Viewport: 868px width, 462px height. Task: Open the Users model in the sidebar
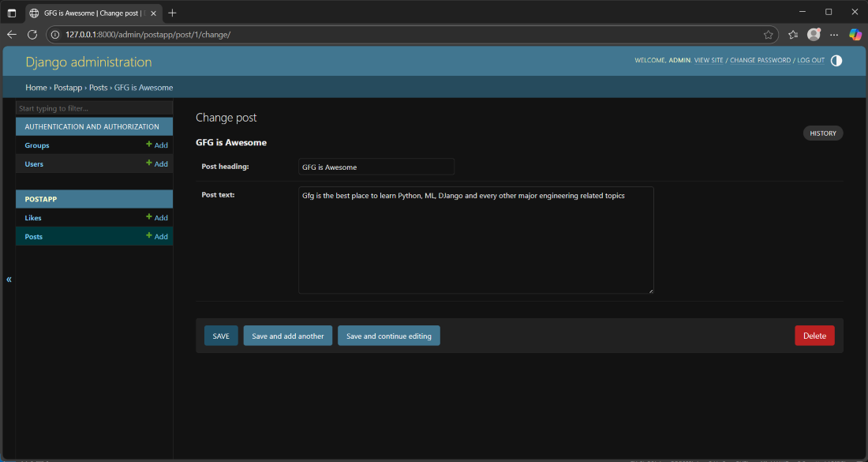coord(34,164)
